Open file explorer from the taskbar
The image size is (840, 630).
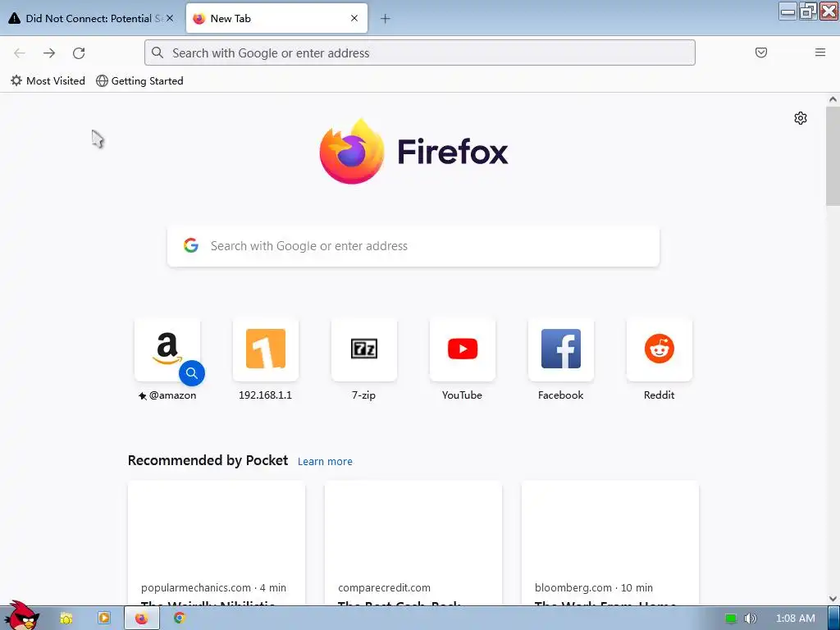coord(66,619)
